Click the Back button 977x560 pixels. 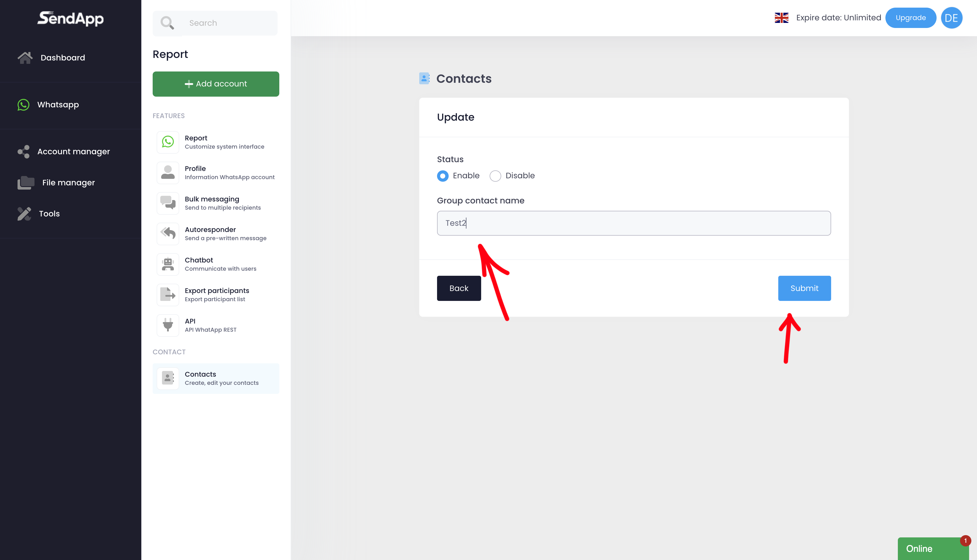pos(459,288)
